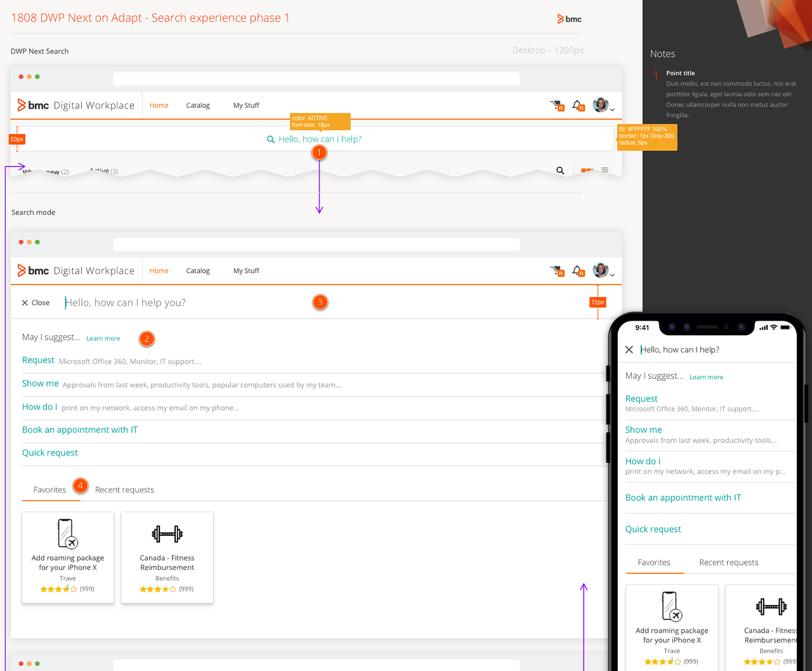Click the avatar photo in Search mode mockup header
The height and width of the screenshot is (671, 812).
pyautogui.click(x=601, y=270)
